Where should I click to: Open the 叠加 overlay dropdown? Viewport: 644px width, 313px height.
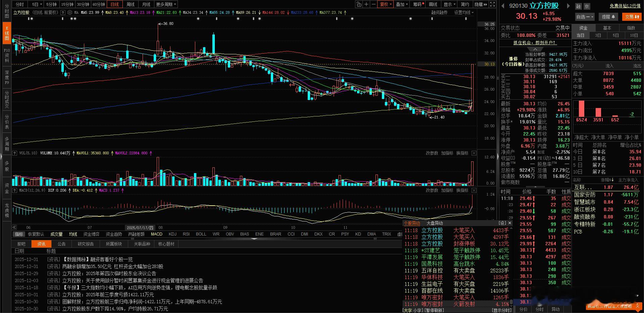click(402, 4)
